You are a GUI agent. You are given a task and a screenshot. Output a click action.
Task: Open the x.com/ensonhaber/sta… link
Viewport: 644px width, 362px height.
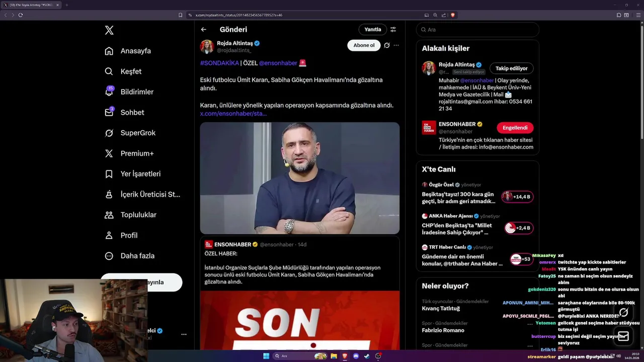tap(233, 114)
